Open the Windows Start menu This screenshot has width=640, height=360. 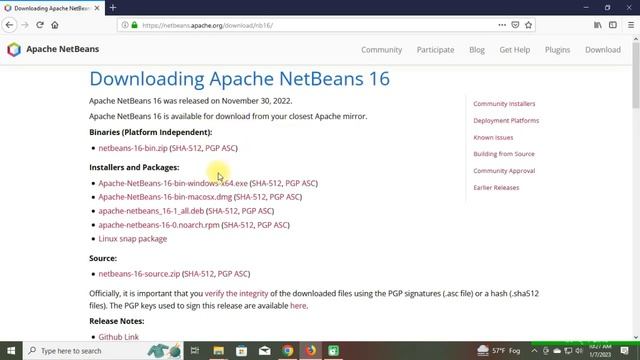point(11,351)
